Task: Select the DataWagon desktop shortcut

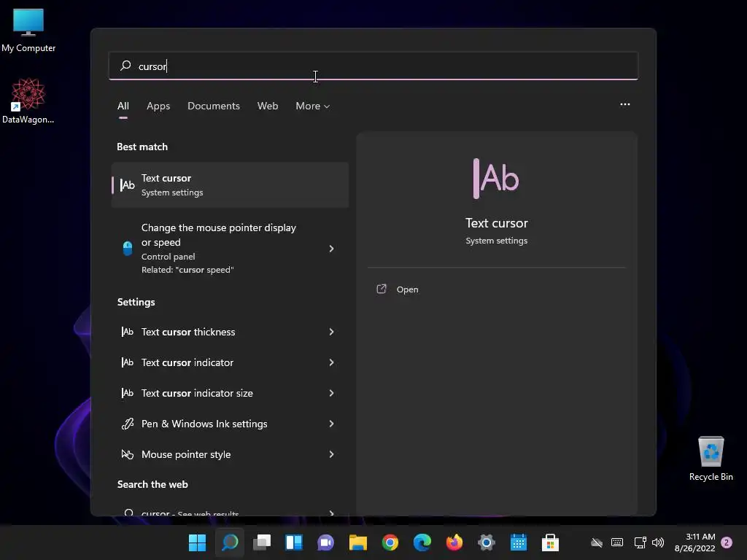Action: (x=28, y=101)
